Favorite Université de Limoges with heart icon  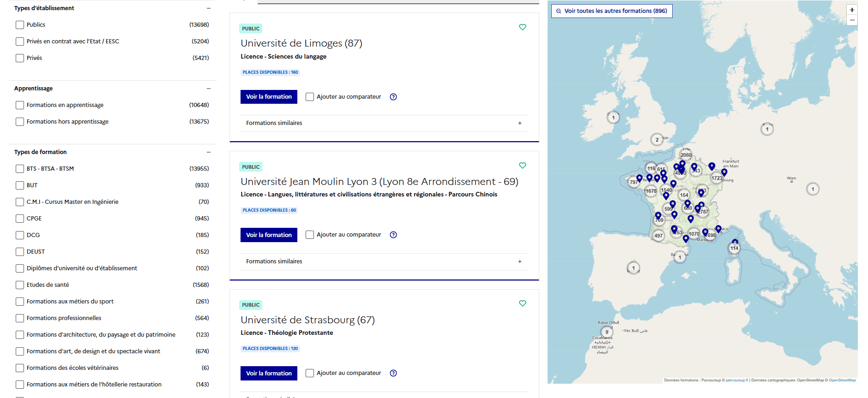[522, 27]
